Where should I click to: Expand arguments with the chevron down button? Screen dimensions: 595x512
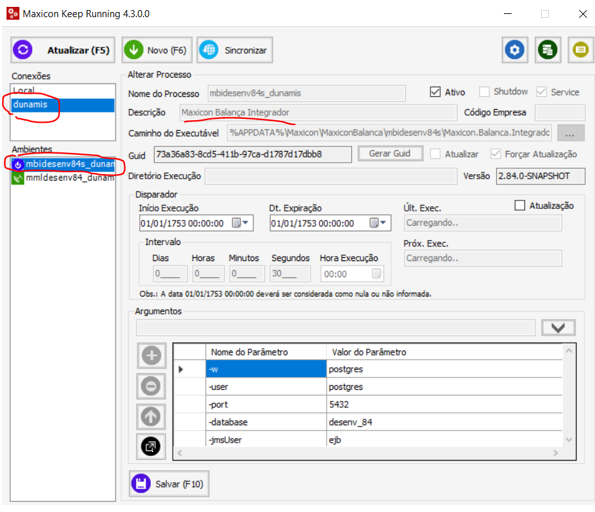coord(558,328)
